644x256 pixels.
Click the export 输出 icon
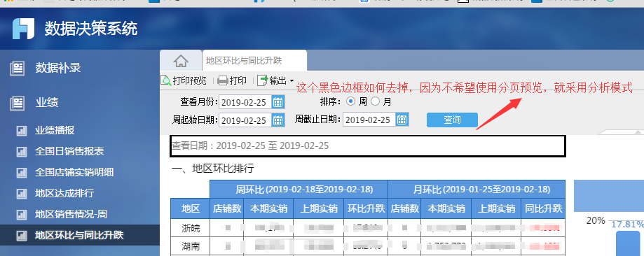263,80
